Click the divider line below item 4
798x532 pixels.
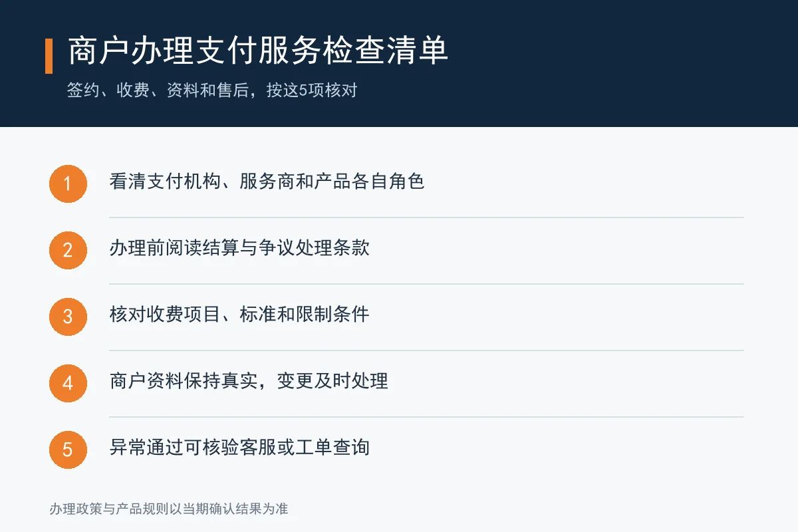coord(426,417)
